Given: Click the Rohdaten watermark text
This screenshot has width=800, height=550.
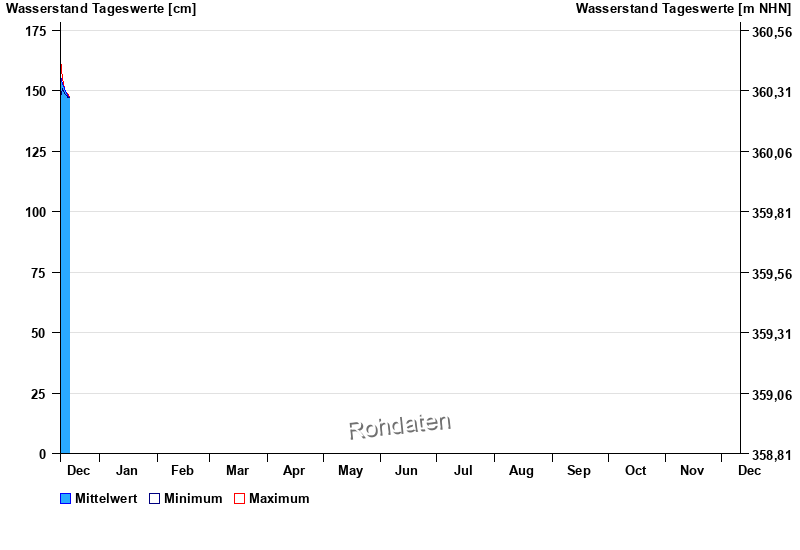Looking at the screenshot, I should pyautogui.click(x=399, y=426).
